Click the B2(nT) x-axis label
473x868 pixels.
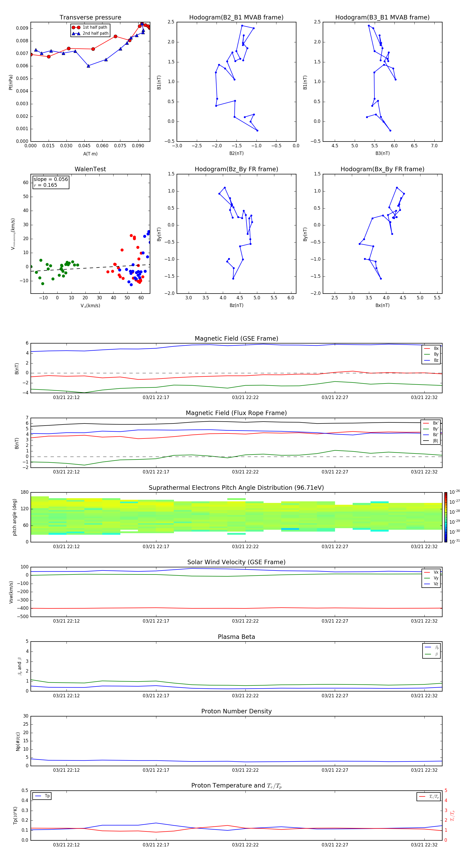(x=236, y=153)
